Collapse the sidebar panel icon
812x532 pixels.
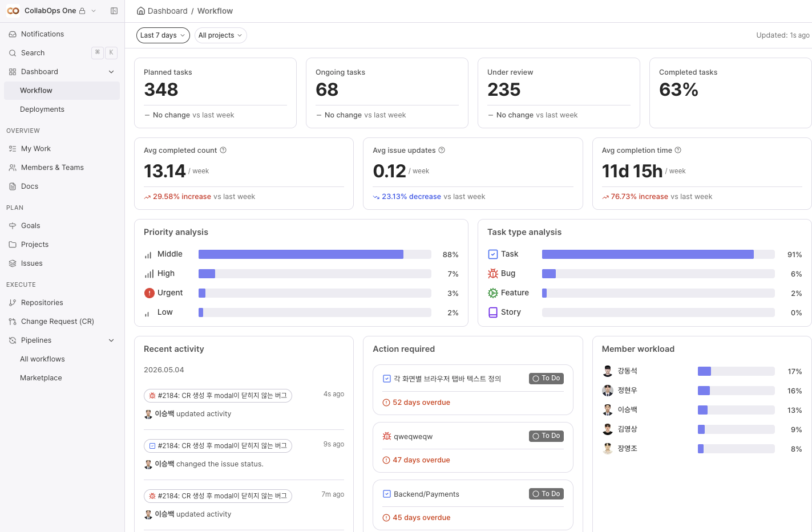(114, 11)
